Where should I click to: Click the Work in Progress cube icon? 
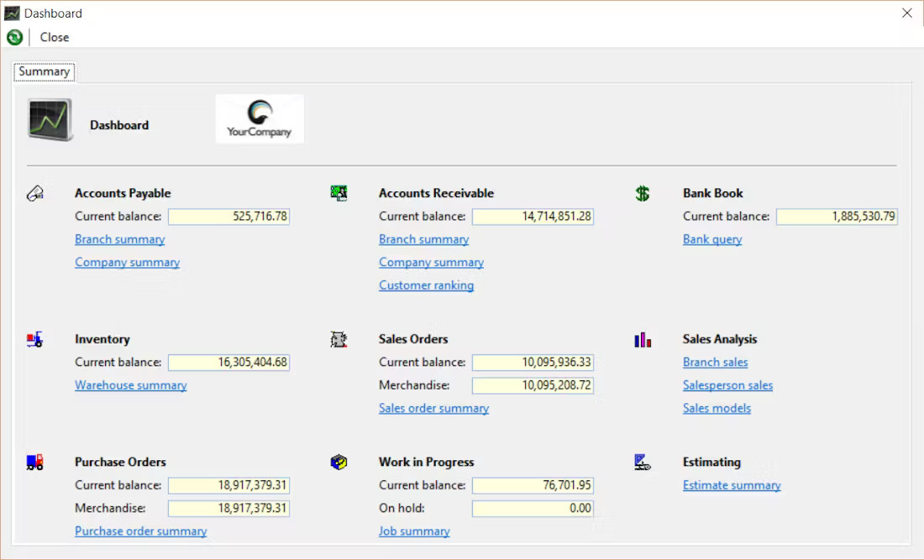[x=339, y=461]
